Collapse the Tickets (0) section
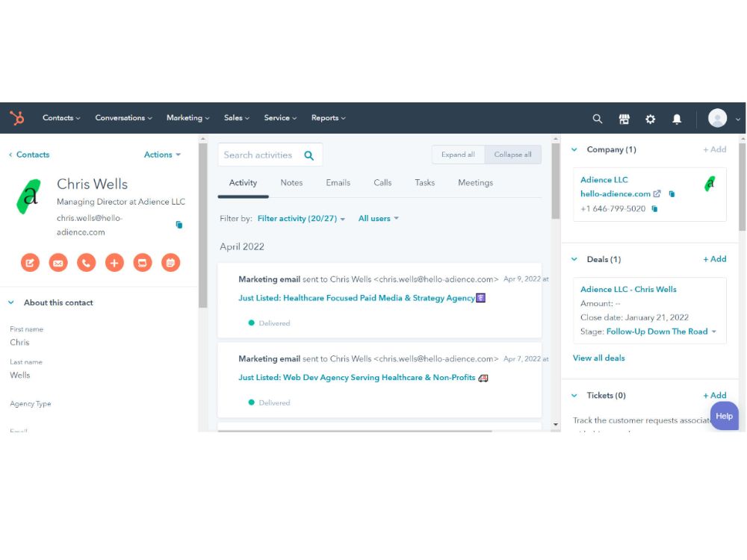 574,395
